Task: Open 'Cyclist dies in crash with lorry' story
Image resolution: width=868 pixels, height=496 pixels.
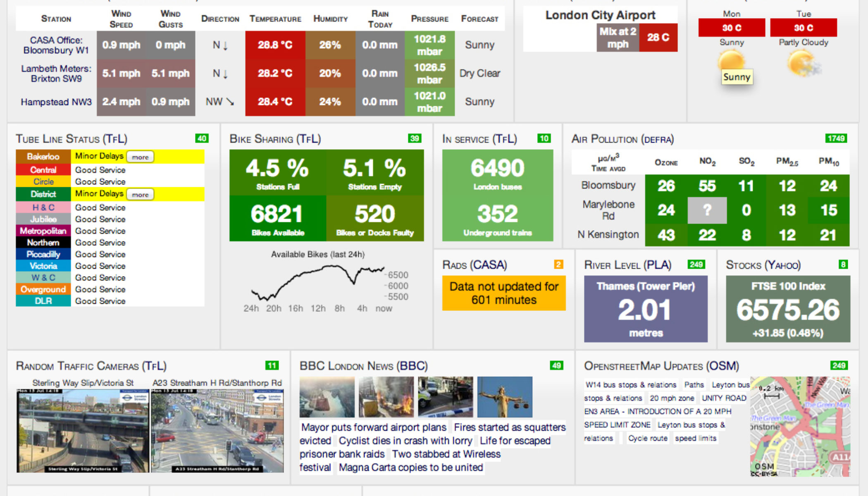Action: click(405, 441)
